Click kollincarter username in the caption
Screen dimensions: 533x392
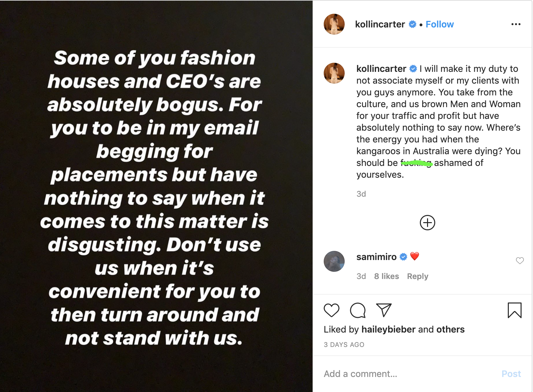(381, 69)
